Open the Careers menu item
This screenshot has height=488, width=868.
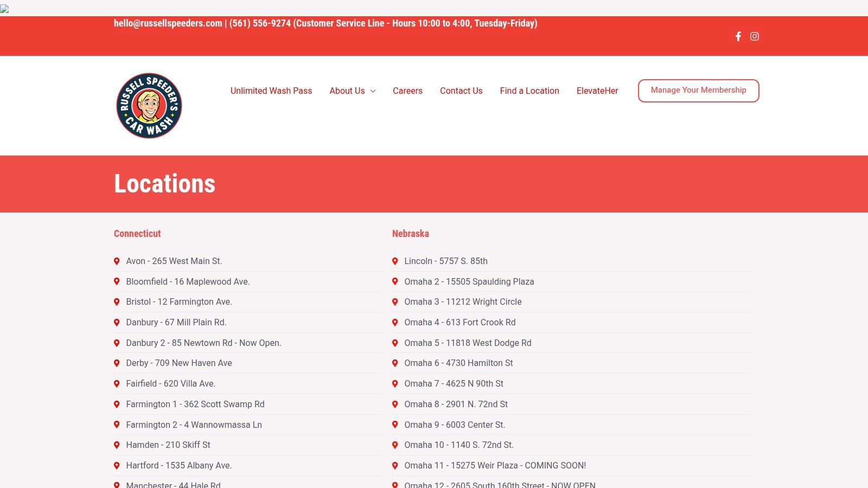pyautogui.click(x=407, y=91)
